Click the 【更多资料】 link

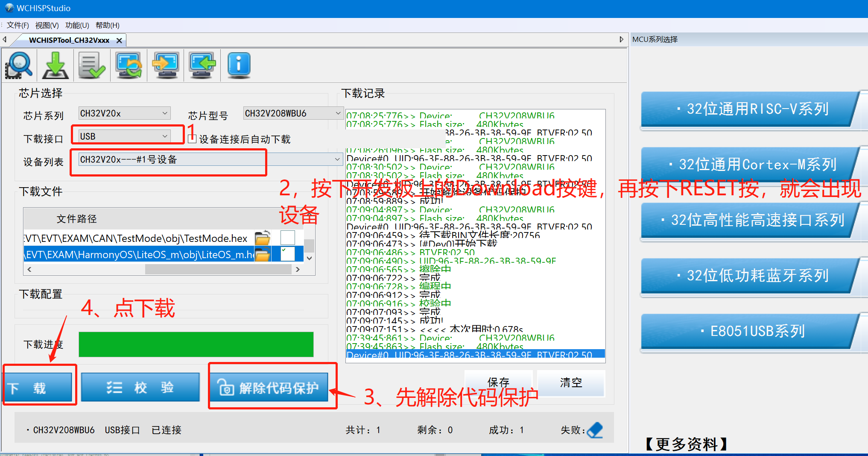pyautogui.click(x=686, y=444)
